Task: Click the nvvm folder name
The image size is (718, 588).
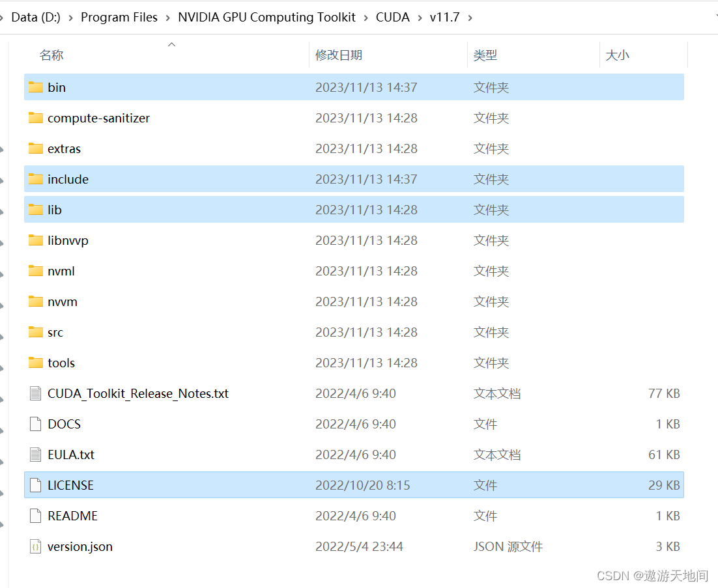Action: pyautogui.click(x=63, y=302)
